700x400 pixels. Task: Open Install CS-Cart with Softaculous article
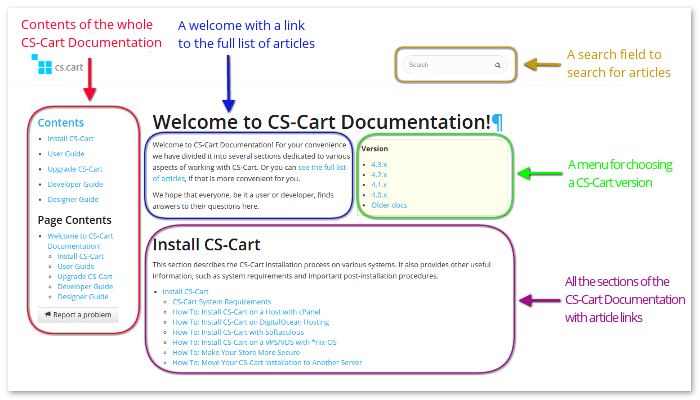238,332
